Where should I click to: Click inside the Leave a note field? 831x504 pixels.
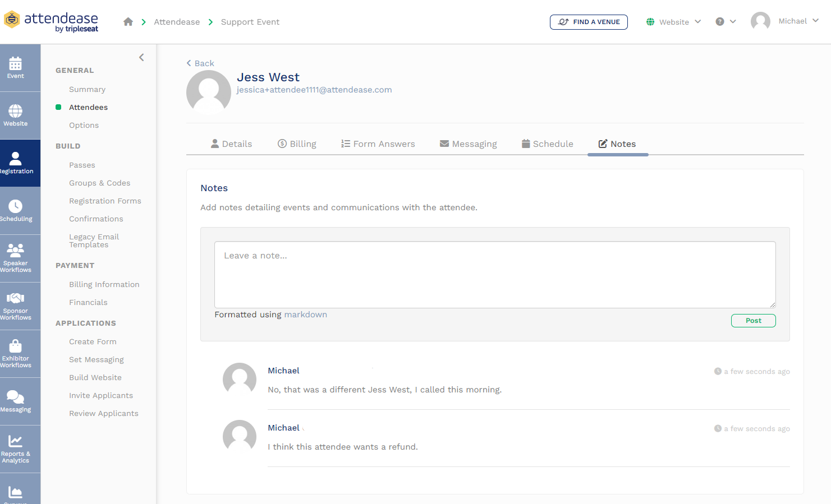495,275
